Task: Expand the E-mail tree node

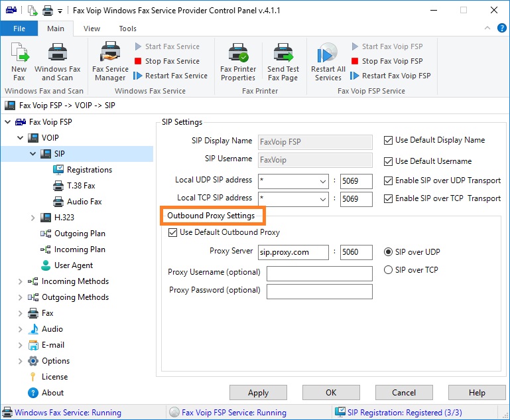Action: click(x=20, y=345)
